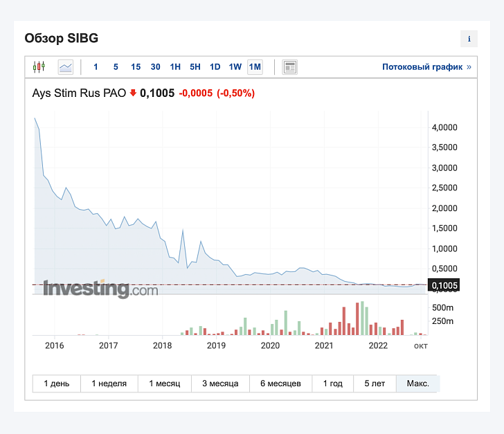Image resolution: width=504 pixels, height=434 pixels.
Task: Open Потоковый график link
Action: click(426, 67)
